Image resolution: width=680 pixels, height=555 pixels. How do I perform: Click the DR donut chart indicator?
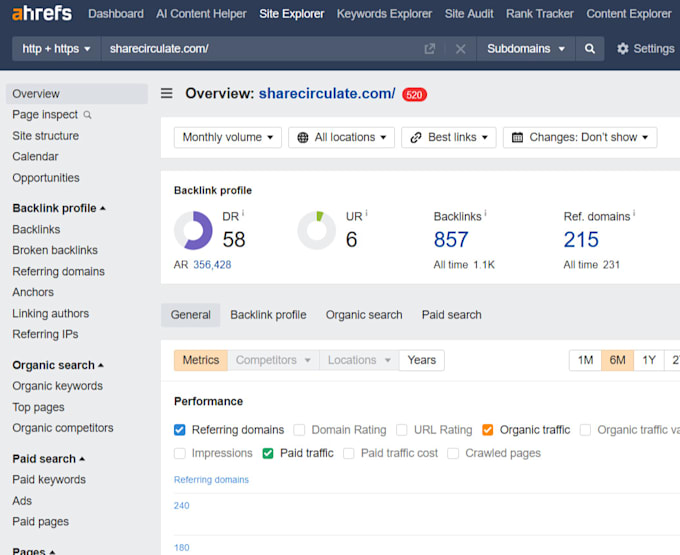click(193, 230)
